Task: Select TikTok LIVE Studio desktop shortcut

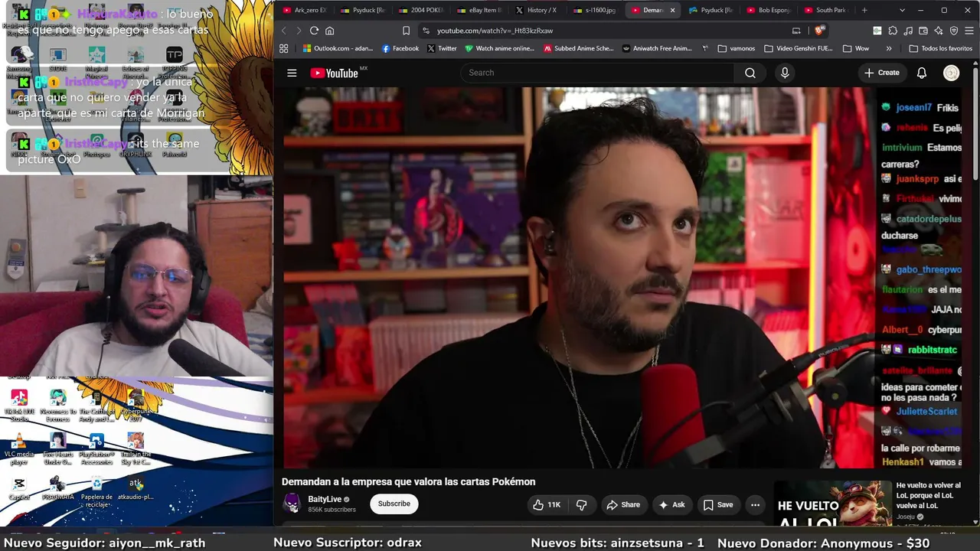Action: 19,406
